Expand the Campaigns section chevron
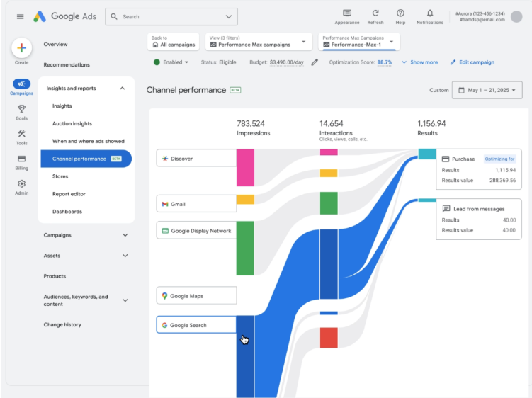 125,235
